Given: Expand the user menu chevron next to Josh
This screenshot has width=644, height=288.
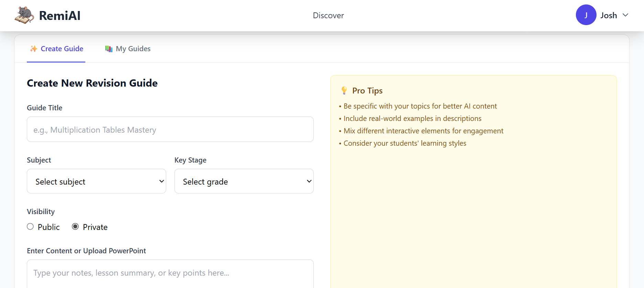Looking at the screenshot, I should [x=625, y=15].
